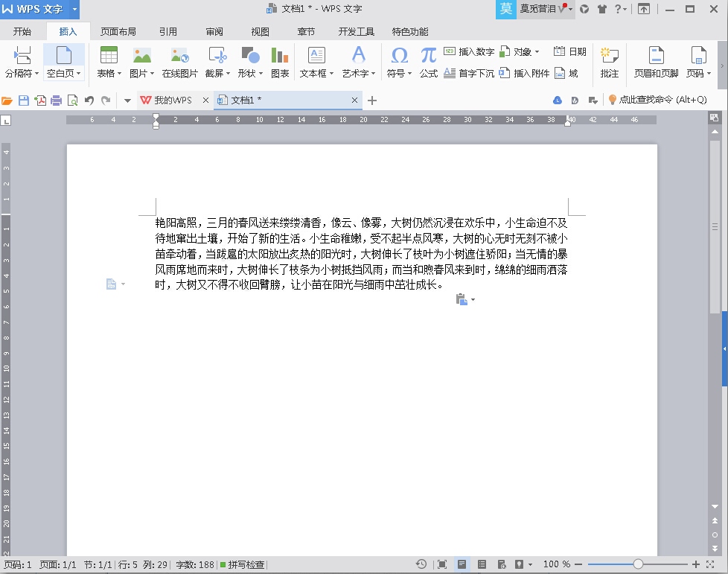Screen dimensions: 728x574
Task: Click the undo arrow icon
Action: click(x=89, y=101)
